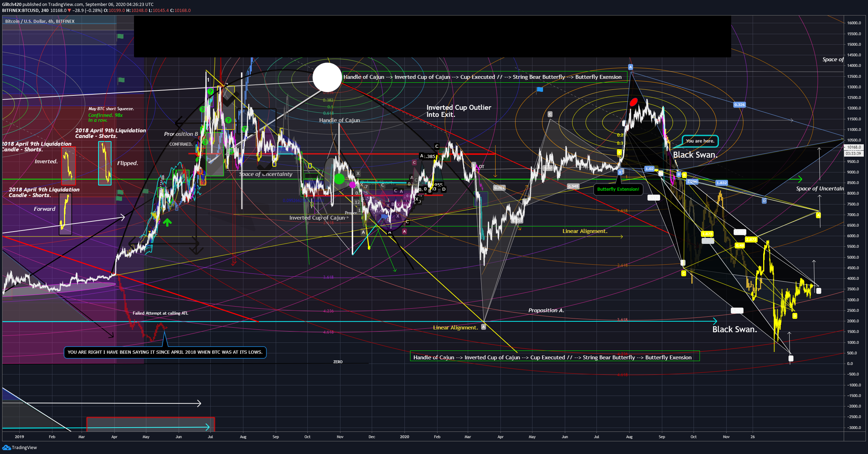Viewport: 868px width, 454px height.
Task: Click the 'Dec' label on time axis
Action: (372, 437)
